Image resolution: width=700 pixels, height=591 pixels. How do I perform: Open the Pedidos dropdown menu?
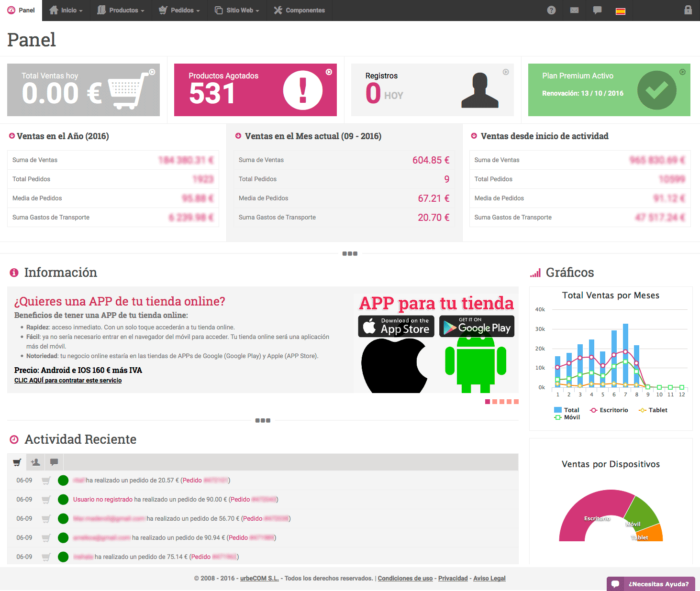(x=179, y=10)
